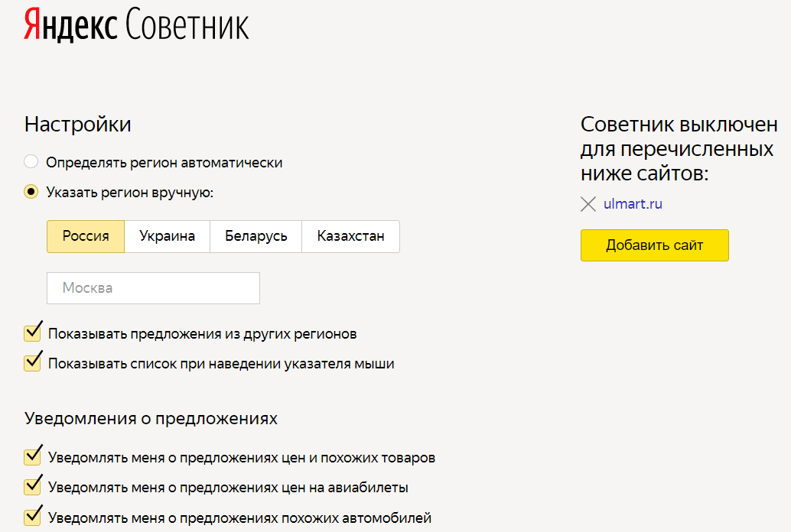This screenshot has width=791, height=532.
Task: Click the 'Уведомления о предложениях' heading
Action: point(151,419)
